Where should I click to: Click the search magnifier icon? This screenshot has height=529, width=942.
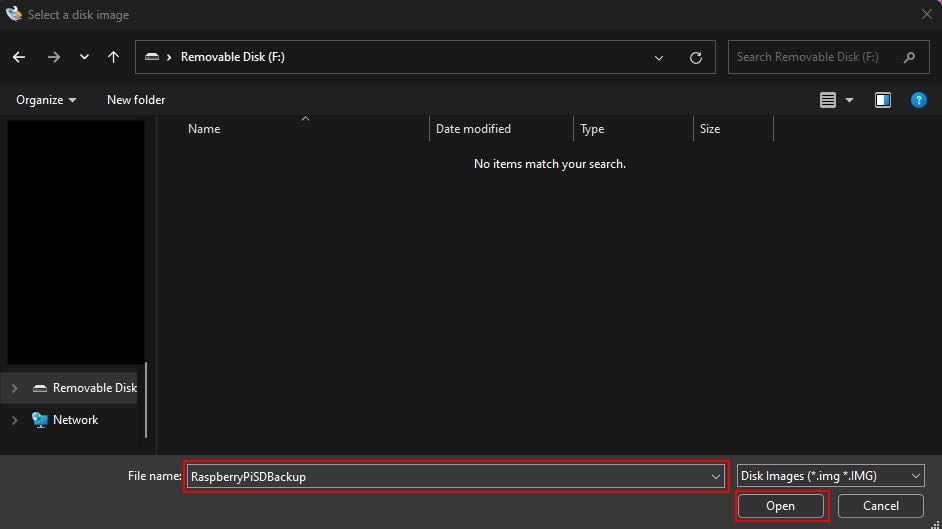coord(909,57)
